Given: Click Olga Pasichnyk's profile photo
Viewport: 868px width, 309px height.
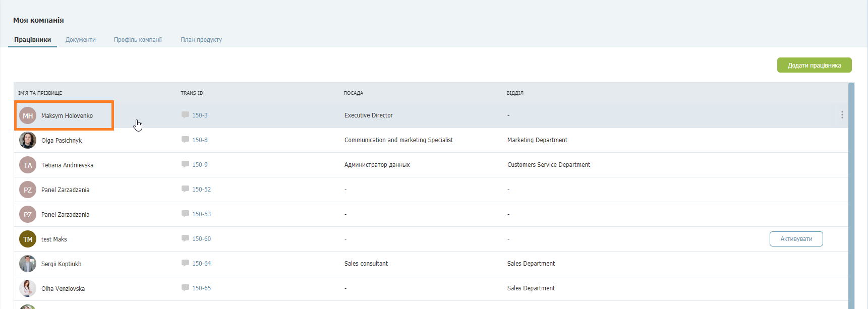Looking at the screenshot, I should point(28,140).
